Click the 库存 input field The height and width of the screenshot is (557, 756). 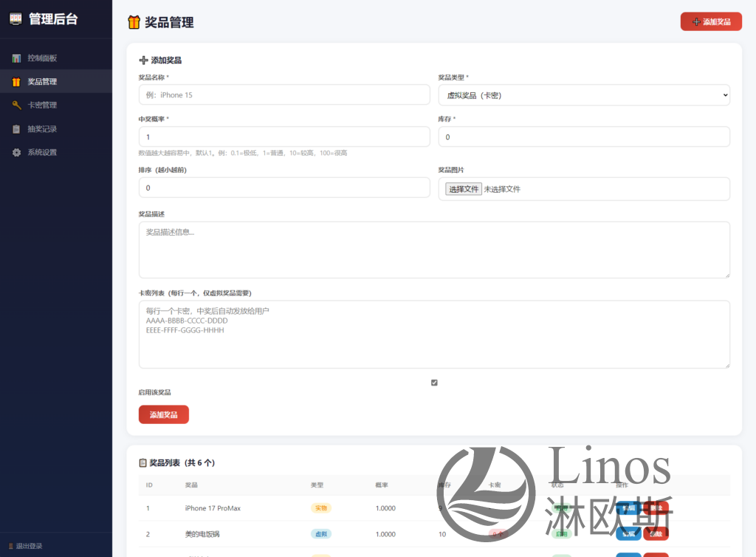coord(584,137)
